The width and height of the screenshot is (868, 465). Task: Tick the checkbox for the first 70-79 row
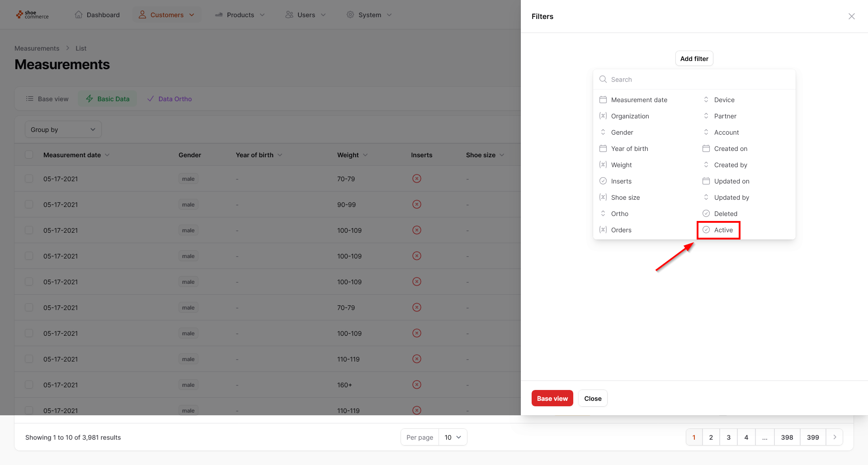29,178
